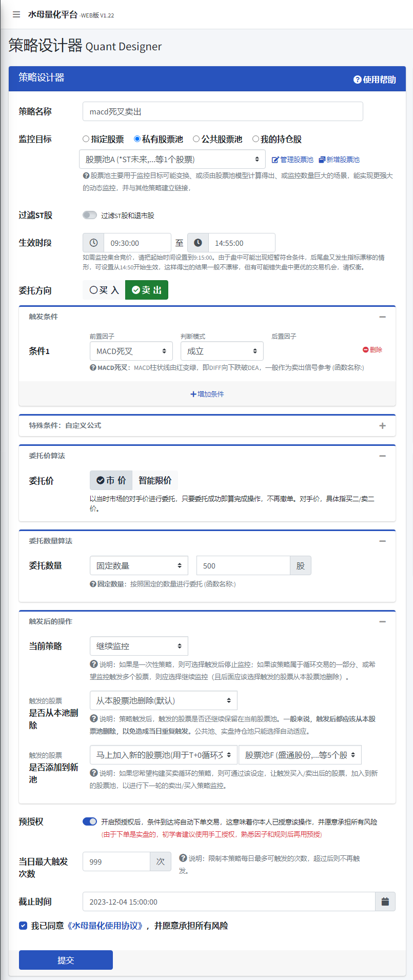Click the 使用帮助 help icon
Screen dimensions: 413x980
pos(358,80)
